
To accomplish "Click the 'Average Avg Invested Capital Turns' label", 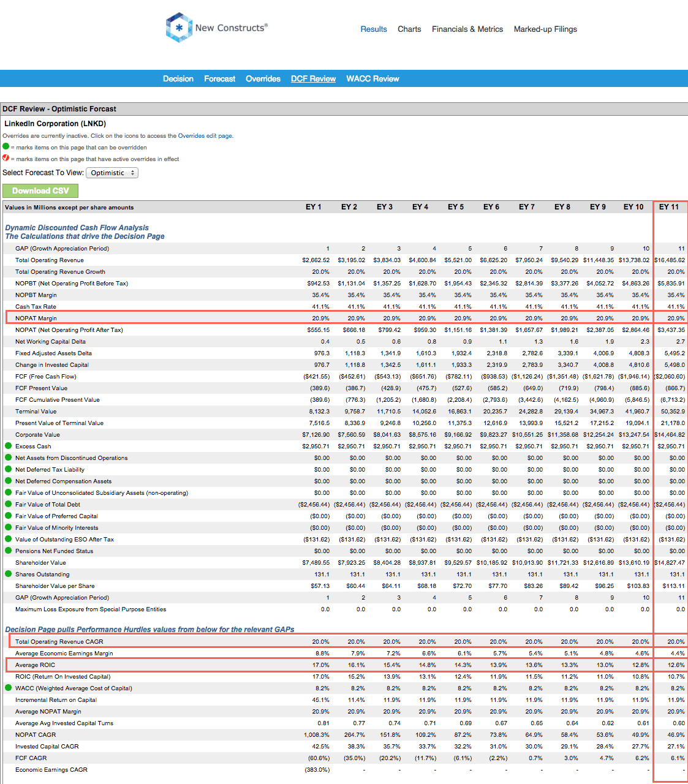I will [64, 723].
